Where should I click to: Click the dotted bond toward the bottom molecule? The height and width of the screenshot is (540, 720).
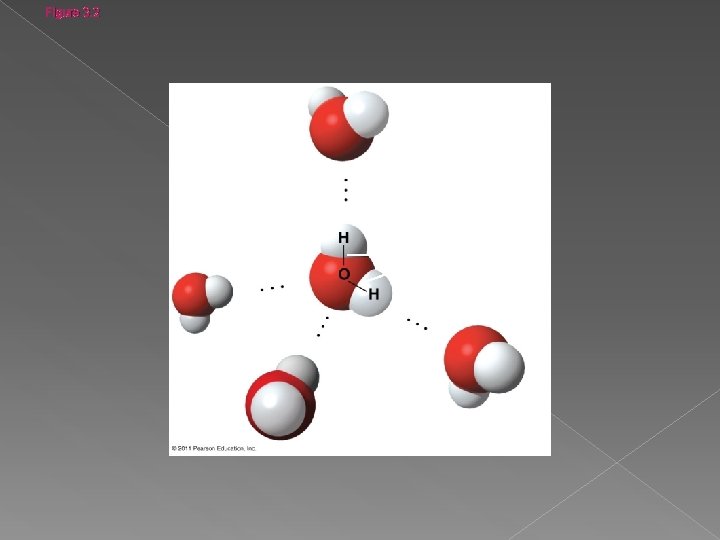[323, 326]
